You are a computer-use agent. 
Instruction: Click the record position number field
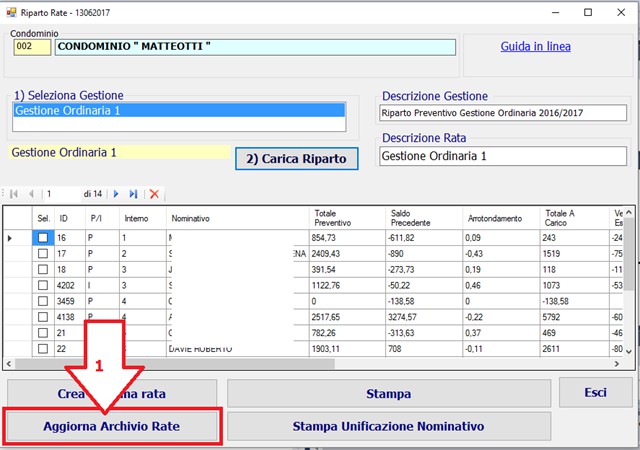(x=62, y=194)
